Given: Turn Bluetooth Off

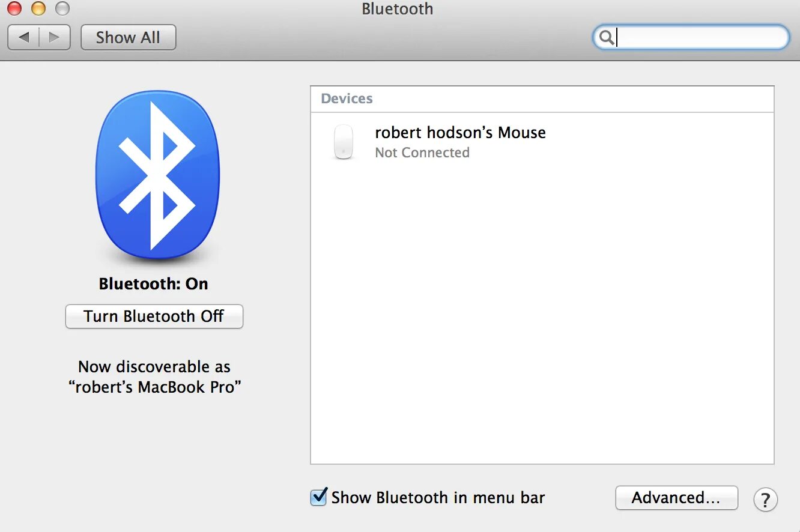Looking at the screenshot, I should click(154, 316).
